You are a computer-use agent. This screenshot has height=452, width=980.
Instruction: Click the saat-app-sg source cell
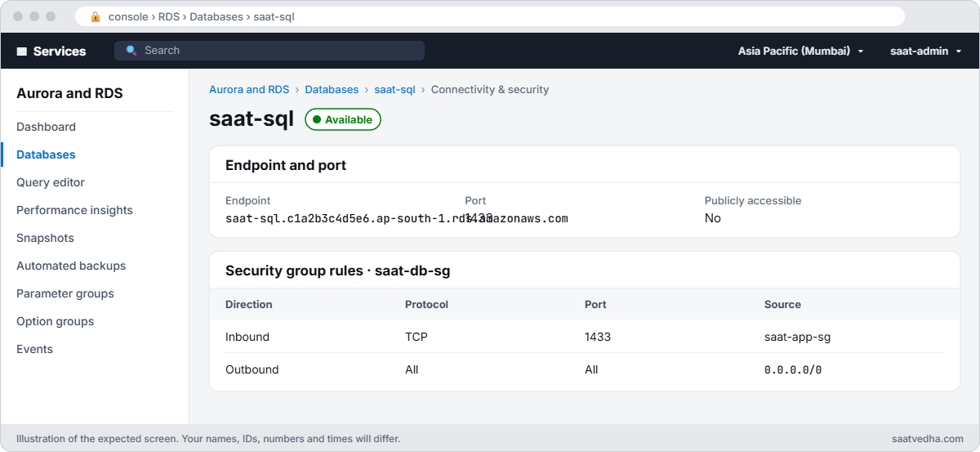click(798, 337)
